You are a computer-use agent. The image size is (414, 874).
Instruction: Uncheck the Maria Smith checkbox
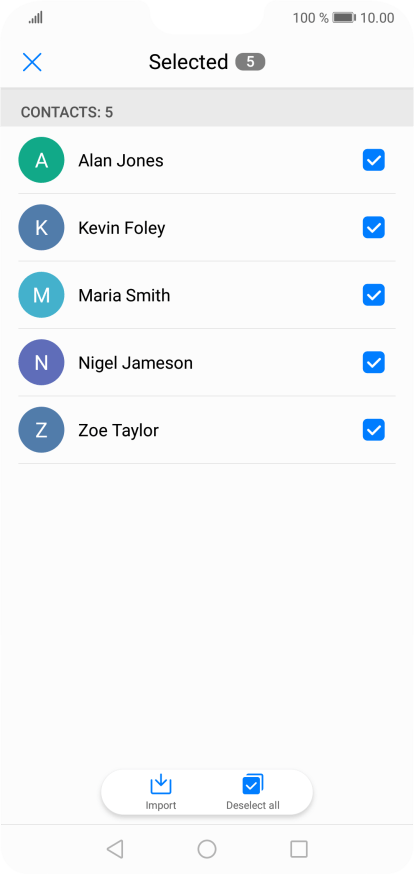(373, 295)
